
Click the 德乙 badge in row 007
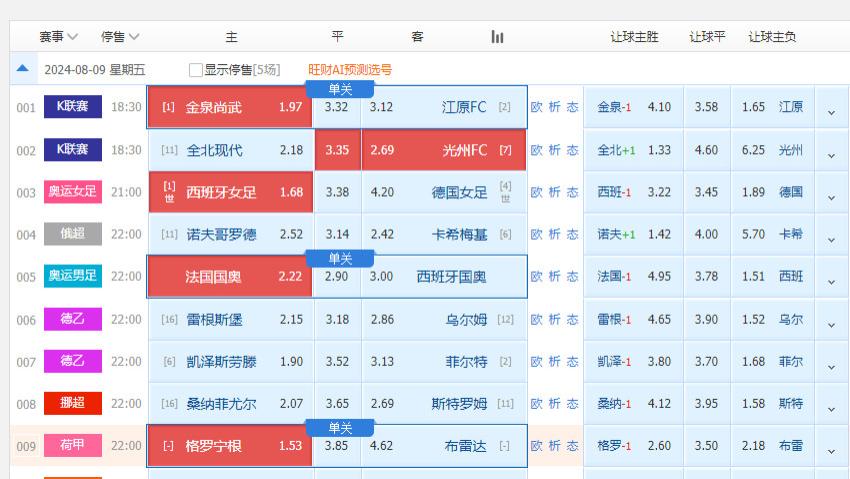73,361
